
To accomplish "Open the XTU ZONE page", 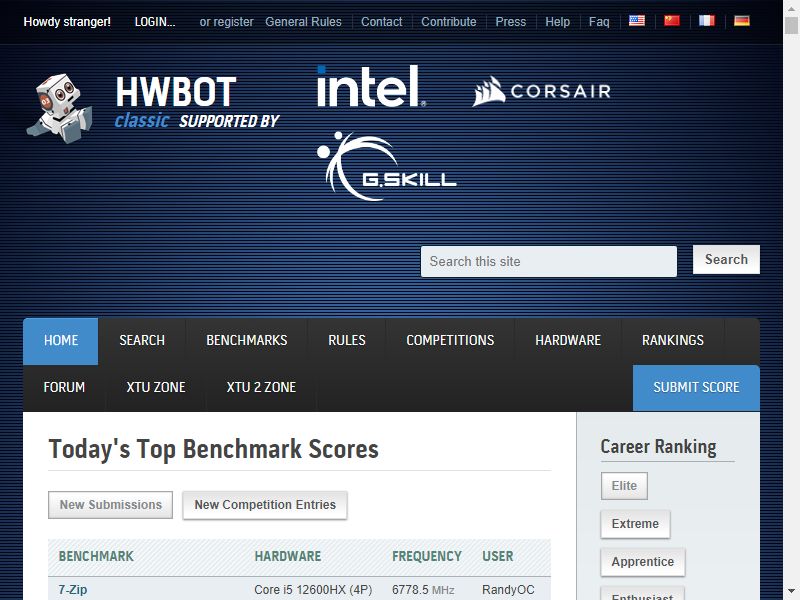I will click(156, 388).
